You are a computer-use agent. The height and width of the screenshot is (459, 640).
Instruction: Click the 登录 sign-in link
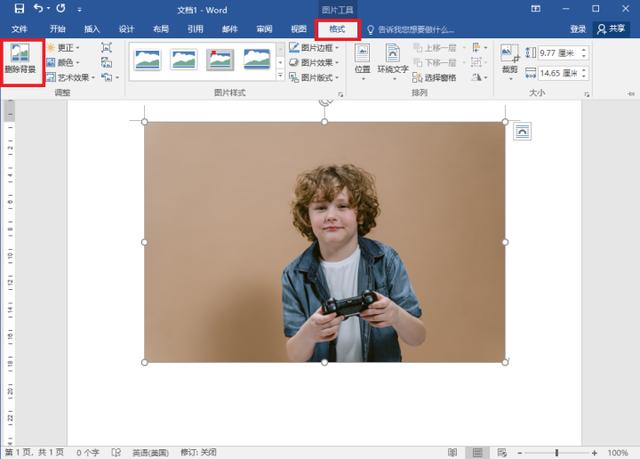(578, 29)
